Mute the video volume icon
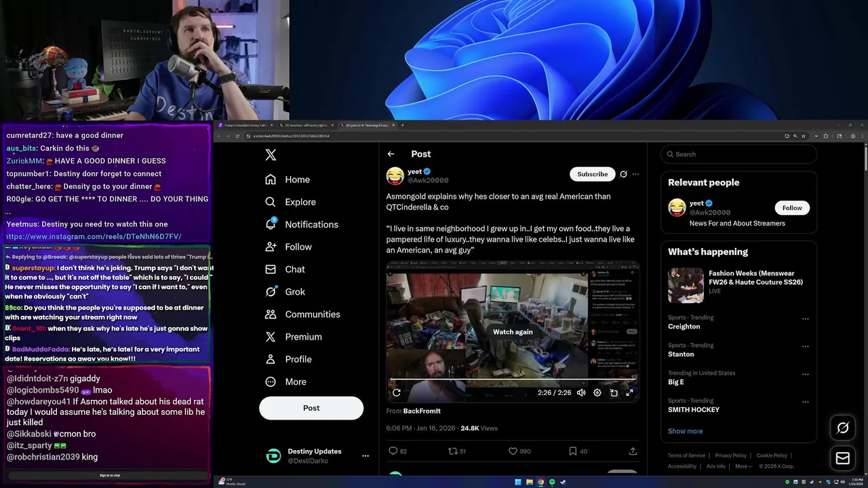This screenshot has height=488, width=868. coord(581,392)
